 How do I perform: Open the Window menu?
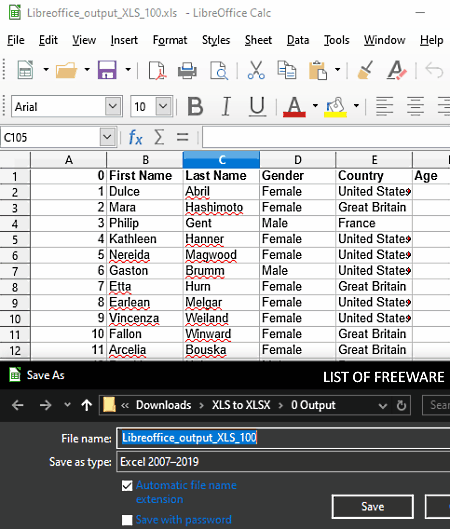(x=385, y=40)
